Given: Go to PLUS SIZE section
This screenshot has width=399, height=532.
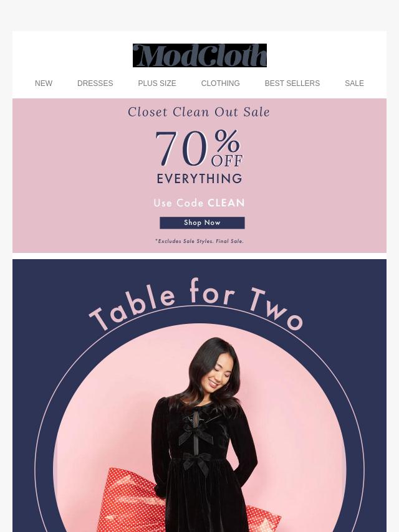Looking at the screenshot, I should point(157,83).
